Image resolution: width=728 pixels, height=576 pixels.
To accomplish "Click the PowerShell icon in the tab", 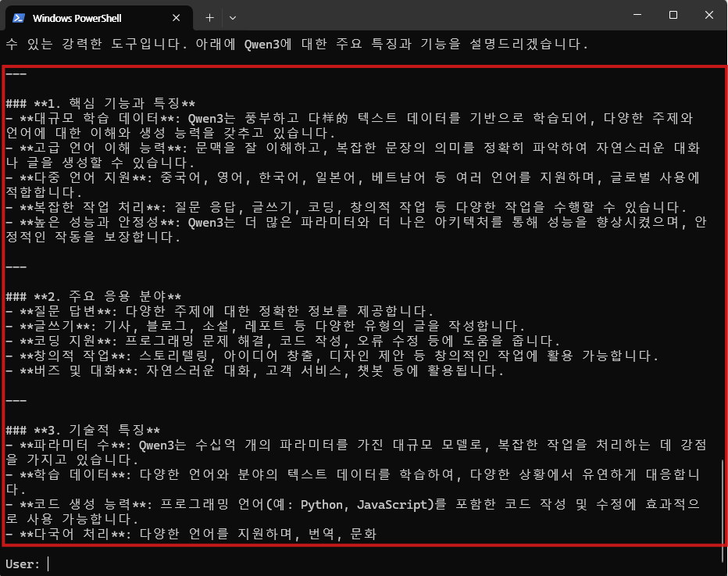I will point(19,18).
